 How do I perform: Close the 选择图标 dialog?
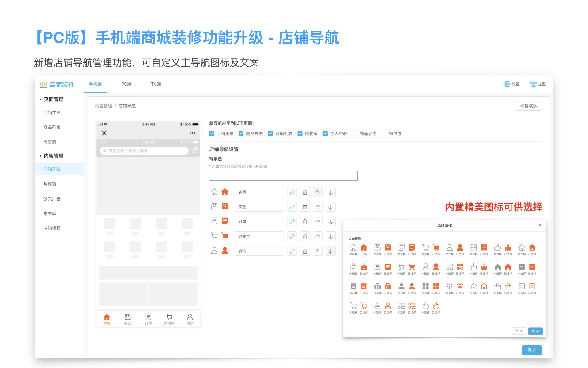tap(540, 225)
